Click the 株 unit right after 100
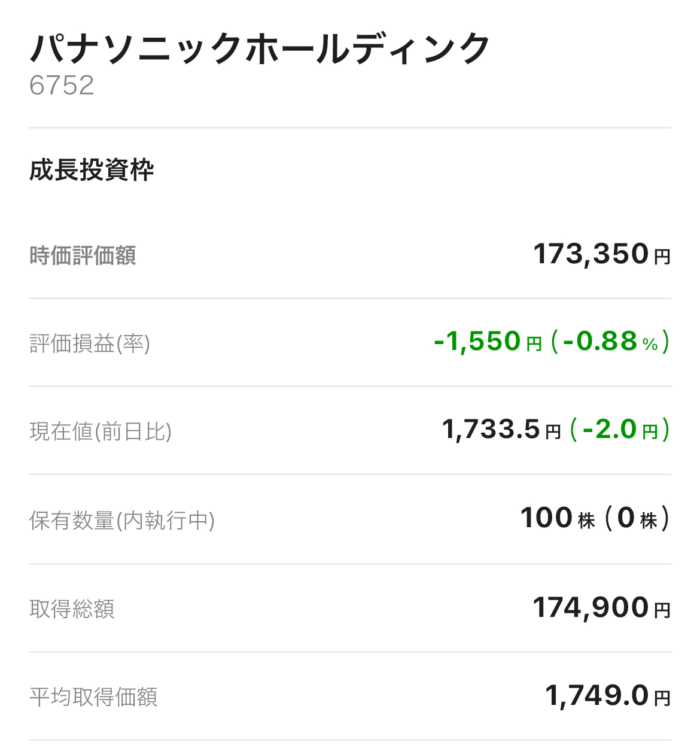 point(586,521)
